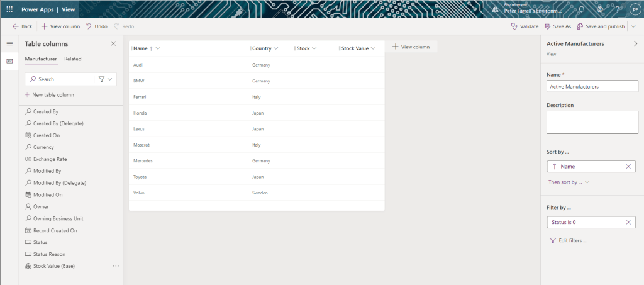Switch to the Related tab

pos(72,59)
